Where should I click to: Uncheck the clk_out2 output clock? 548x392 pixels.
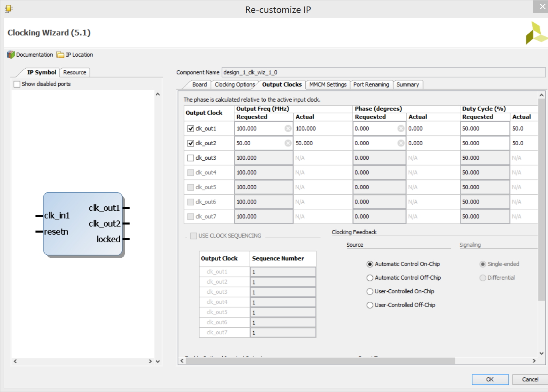[x=191, y=143]
